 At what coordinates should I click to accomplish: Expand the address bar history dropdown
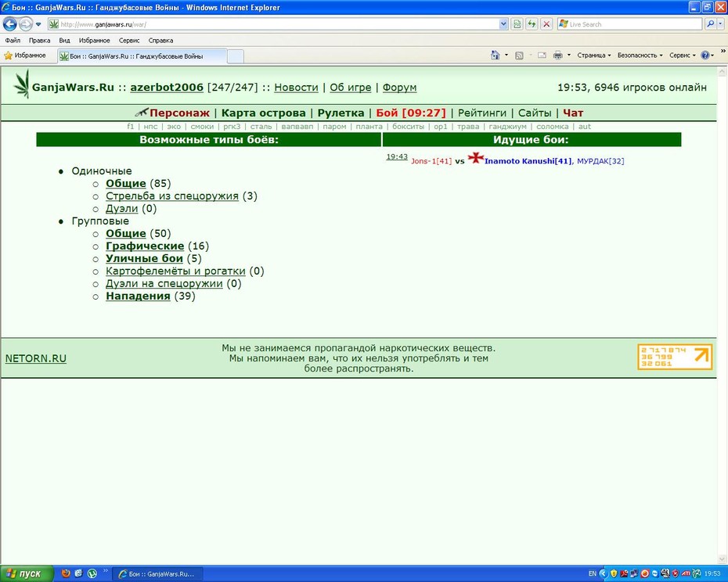504,24
